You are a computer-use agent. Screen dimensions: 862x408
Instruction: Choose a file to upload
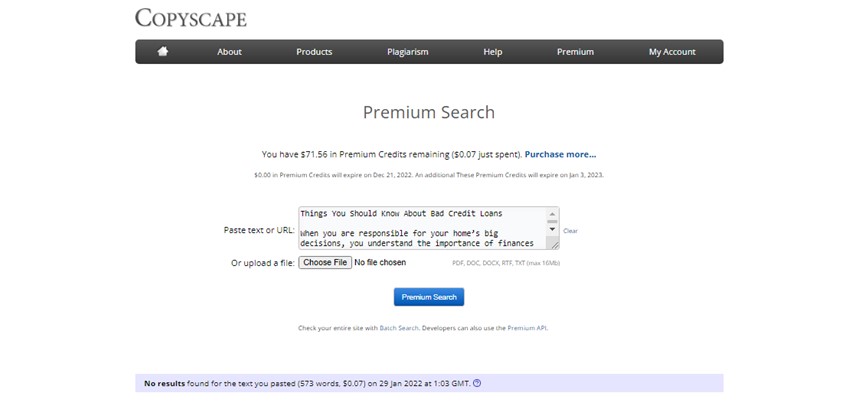pos(325,262)
